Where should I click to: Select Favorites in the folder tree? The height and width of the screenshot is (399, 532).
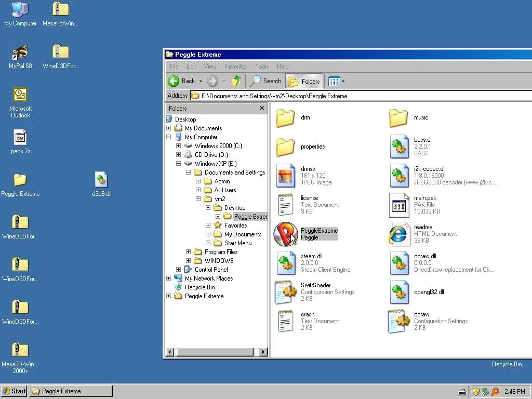point(235,225)
